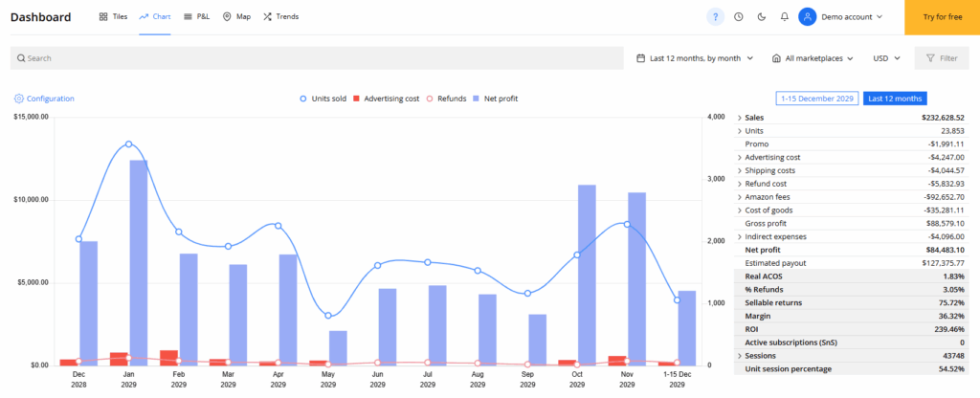This screenshot has height=398, width=980.
Task: Open the notifications bell icon
Action: (x=785, y=16)
